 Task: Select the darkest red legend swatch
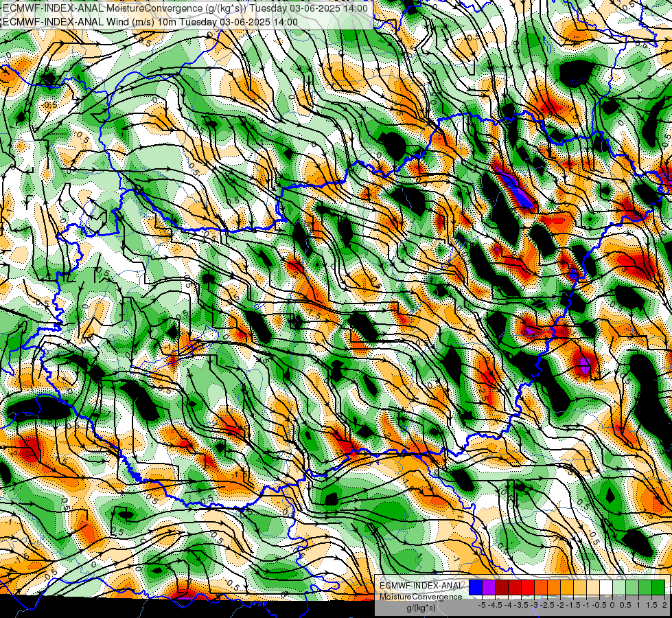pos(502,587)
